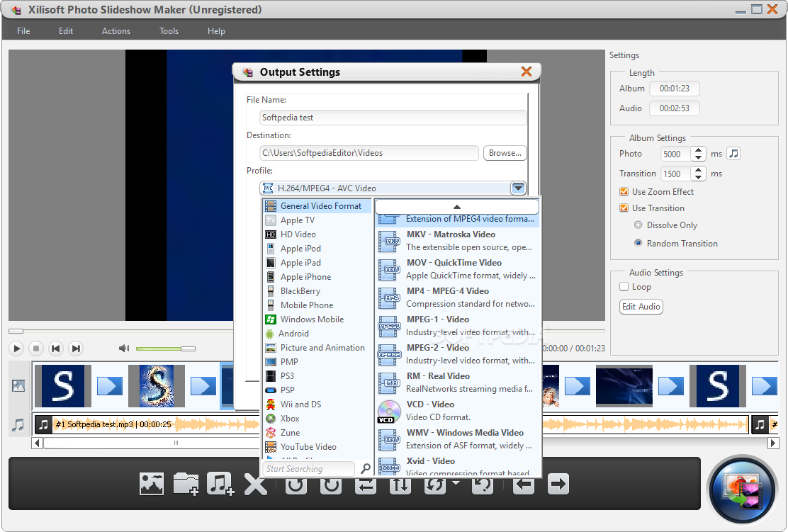Image resolution: width=788 pixels, height=532 pixels.
Task: Close the Output Settings dialog
Action: click(x=527, y=72)
